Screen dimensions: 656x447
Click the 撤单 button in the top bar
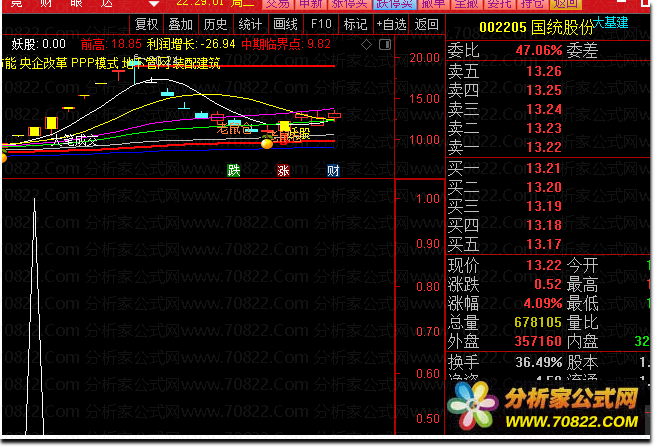click(433, 4)
